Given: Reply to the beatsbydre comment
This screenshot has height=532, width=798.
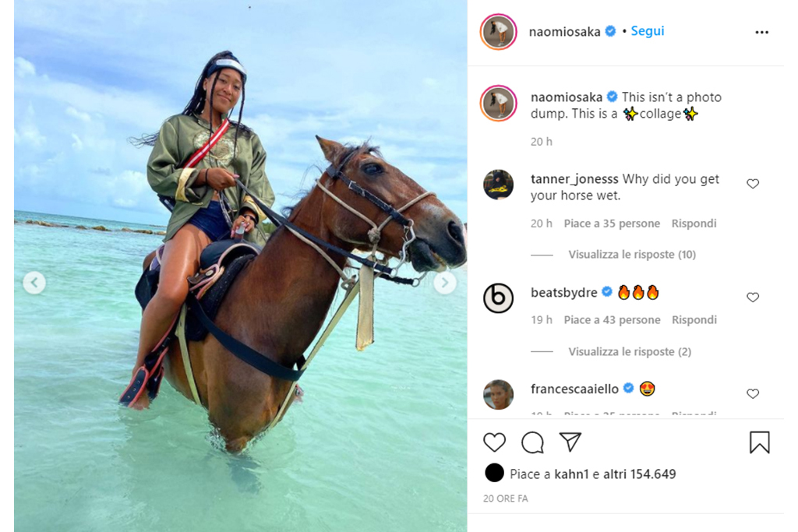Looking at the screenshot, I should [x=694, y=320].
